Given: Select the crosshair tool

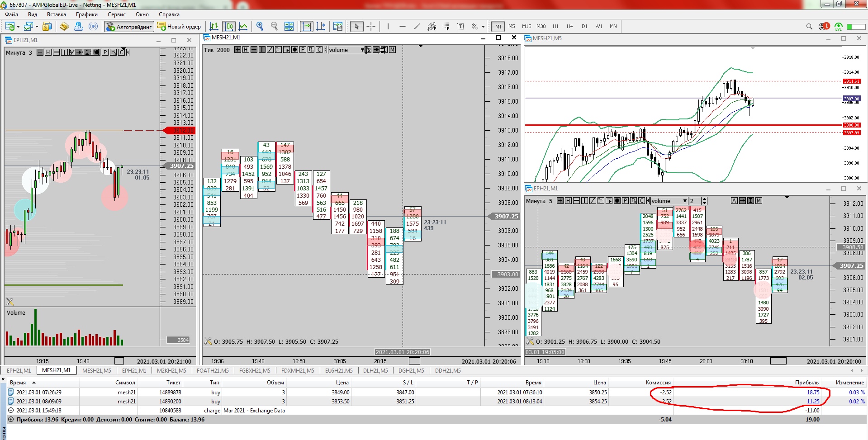Looking at the screenshot, I should pos(371,26).
